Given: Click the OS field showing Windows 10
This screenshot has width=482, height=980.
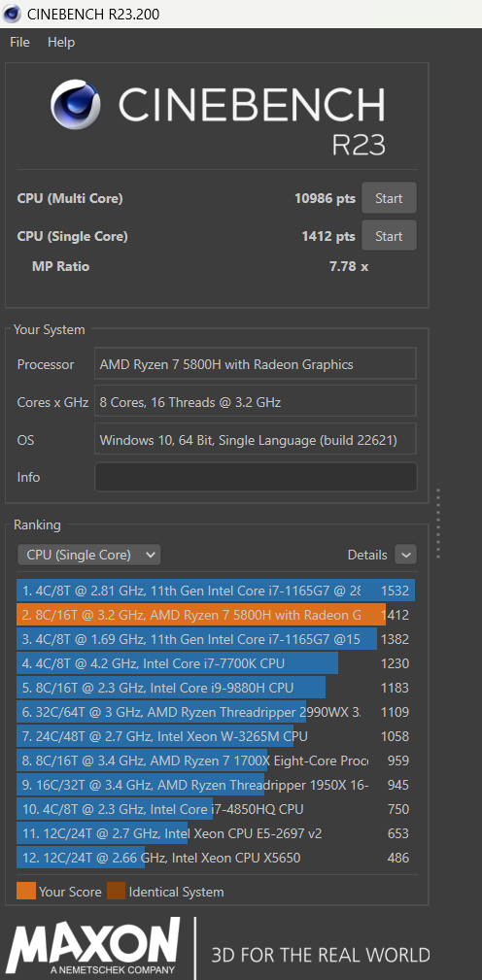Looking at the screenshot, I should [256, 440].
